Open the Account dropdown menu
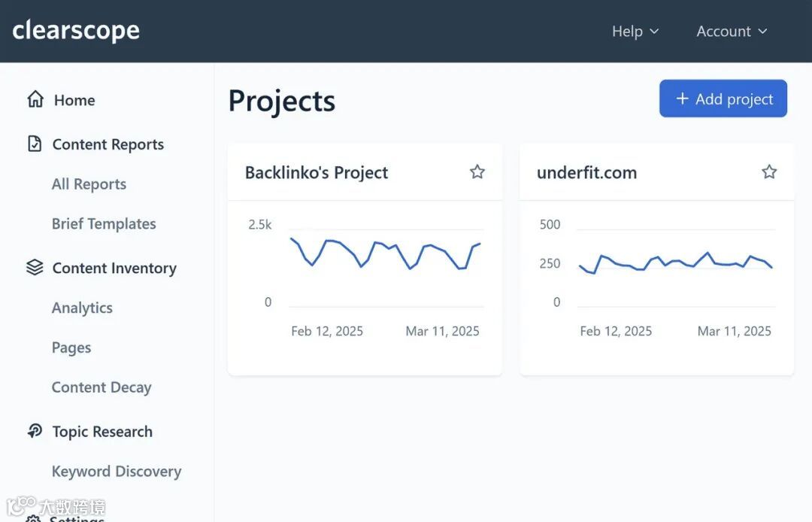 [x=731, y=31]
